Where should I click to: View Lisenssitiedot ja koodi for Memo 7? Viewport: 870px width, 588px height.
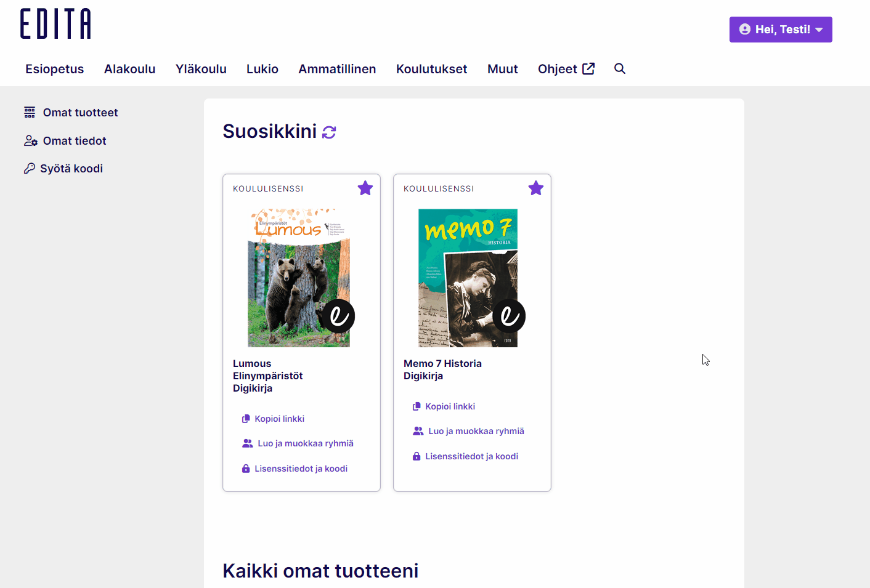coord(465,456)
